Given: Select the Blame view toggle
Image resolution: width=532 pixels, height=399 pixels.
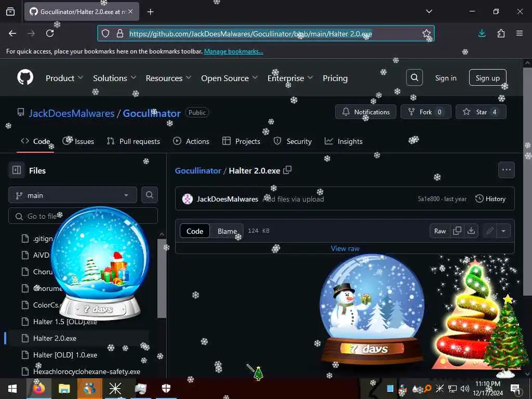Looking at the screenshot, I should point(227,231).
